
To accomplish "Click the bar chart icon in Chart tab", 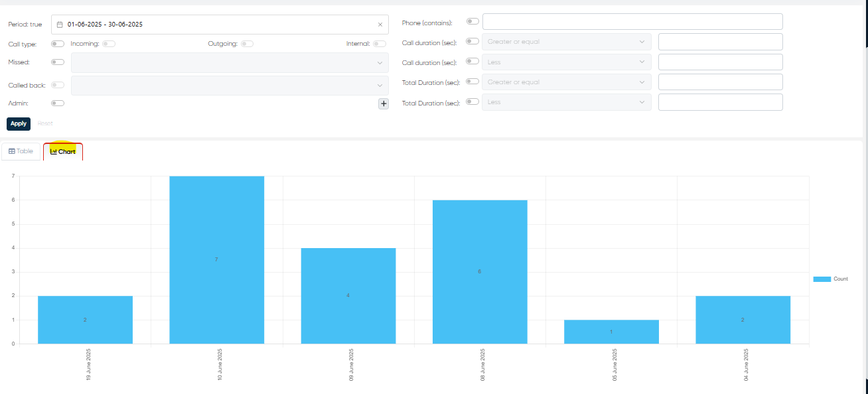I will coord(54,152).
